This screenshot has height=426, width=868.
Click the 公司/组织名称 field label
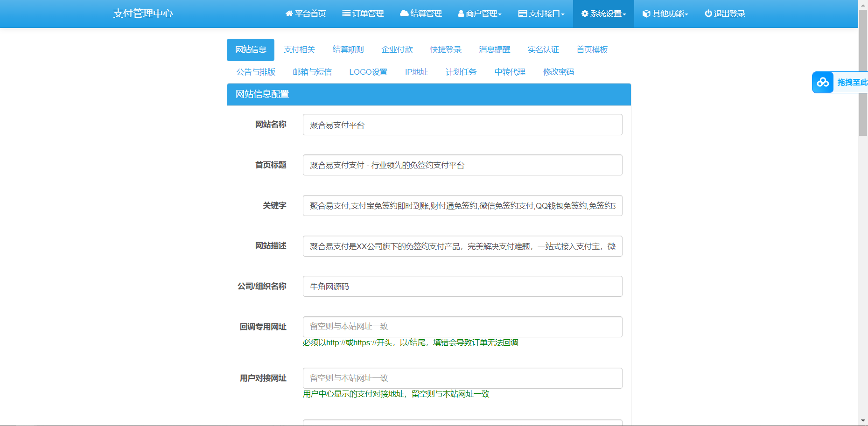pos(262,286)
